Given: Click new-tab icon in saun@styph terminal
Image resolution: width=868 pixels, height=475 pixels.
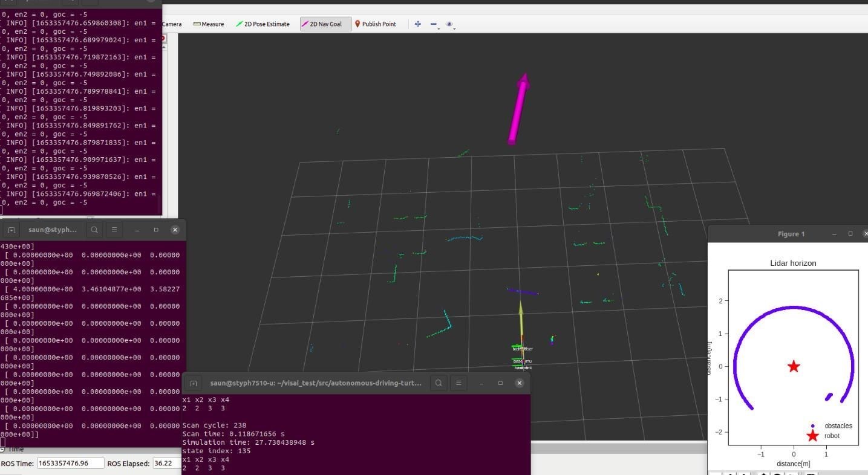Looking at the screenshot, I should click(11, 230).
